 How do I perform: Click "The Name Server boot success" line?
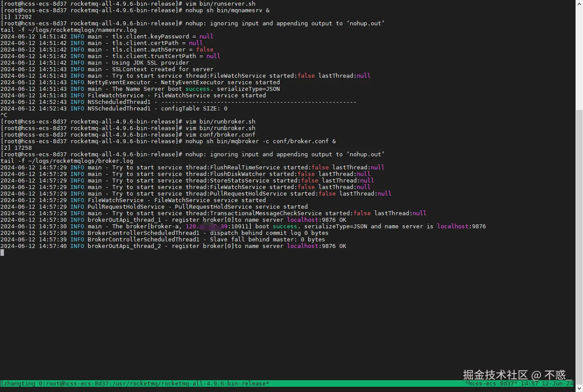pos(140,89)
